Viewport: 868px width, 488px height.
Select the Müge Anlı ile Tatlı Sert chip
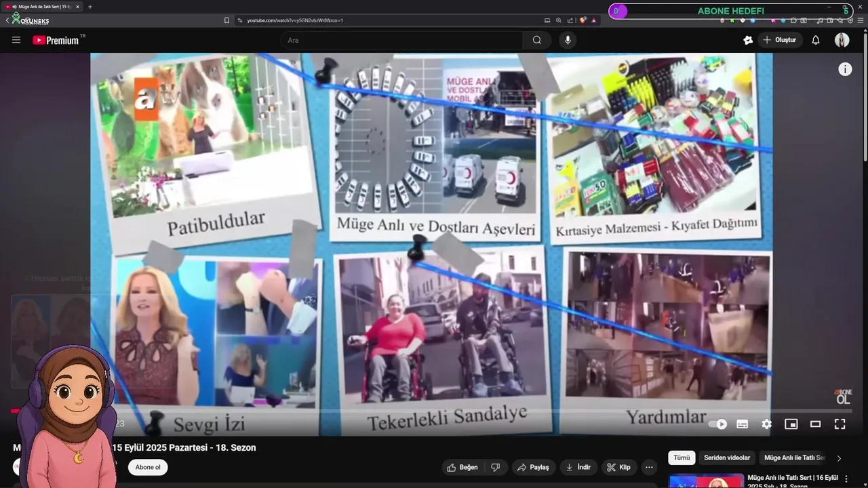794,457
